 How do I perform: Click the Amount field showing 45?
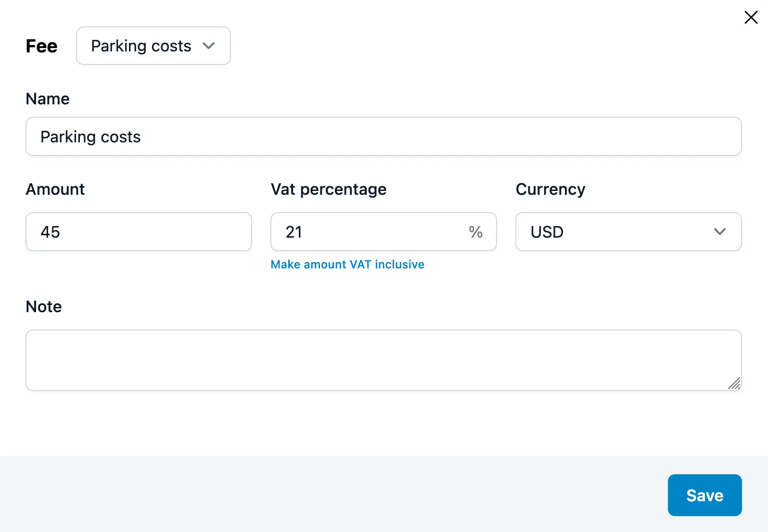click(139, 232)
